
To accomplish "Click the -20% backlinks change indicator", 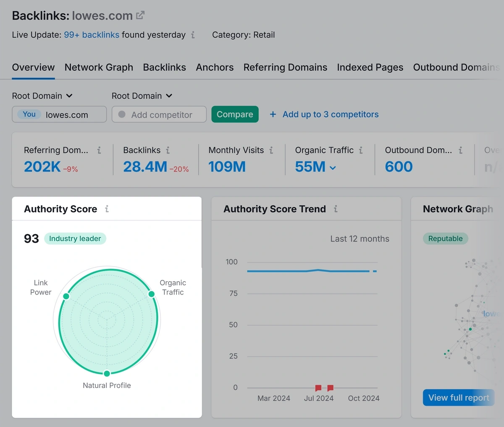I will click(x=179, y=169).
